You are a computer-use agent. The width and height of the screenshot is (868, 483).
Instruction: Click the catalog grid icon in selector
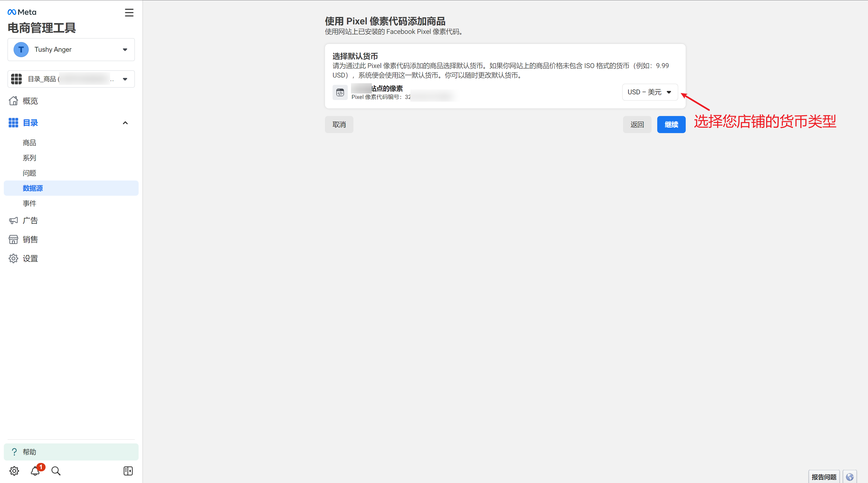pos(16,79)
